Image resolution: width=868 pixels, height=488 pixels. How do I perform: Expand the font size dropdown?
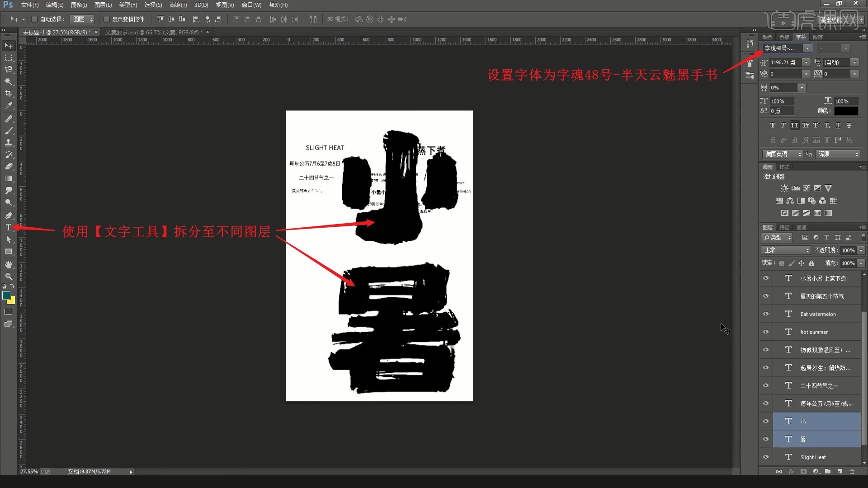[x=806, y=62]
